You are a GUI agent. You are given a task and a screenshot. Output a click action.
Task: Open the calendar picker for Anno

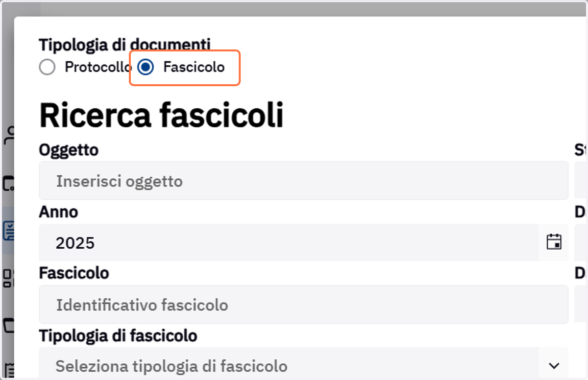tap(554, 242)
